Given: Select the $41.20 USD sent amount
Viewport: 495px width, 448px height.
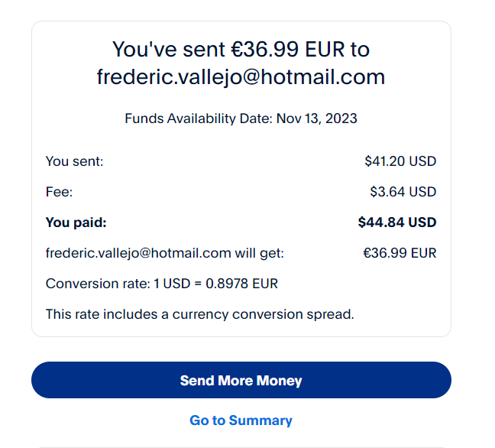Looking at the screenshot, I should click(x=400, y=161).
